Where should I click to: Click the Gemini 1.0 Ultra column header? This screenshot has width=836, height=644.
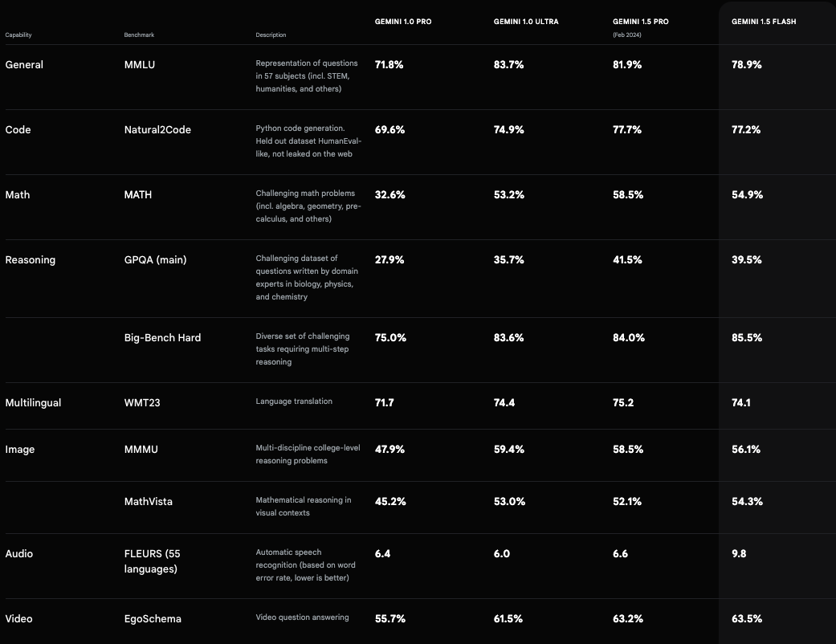(x=526, y=22)
